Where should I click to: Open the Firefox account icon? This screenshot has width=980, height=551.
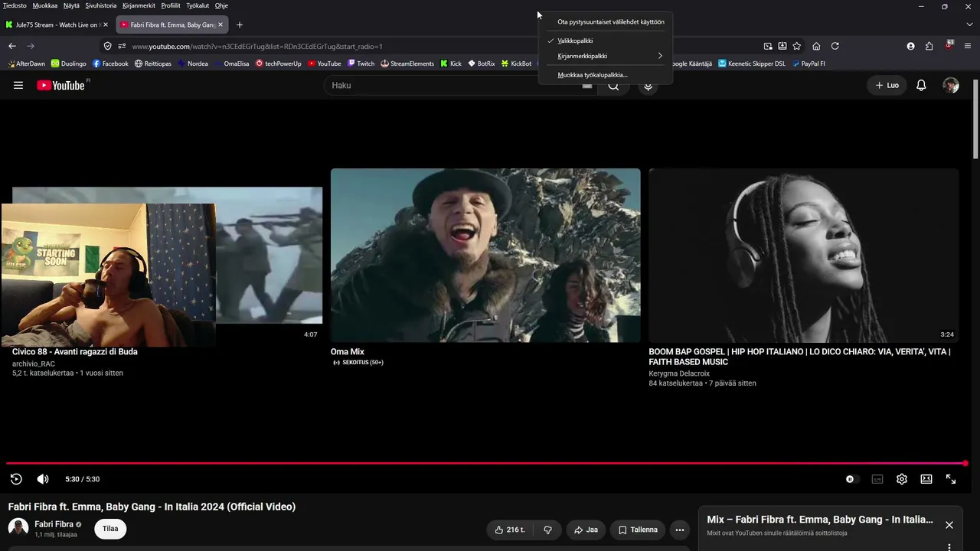coord(910,46)
